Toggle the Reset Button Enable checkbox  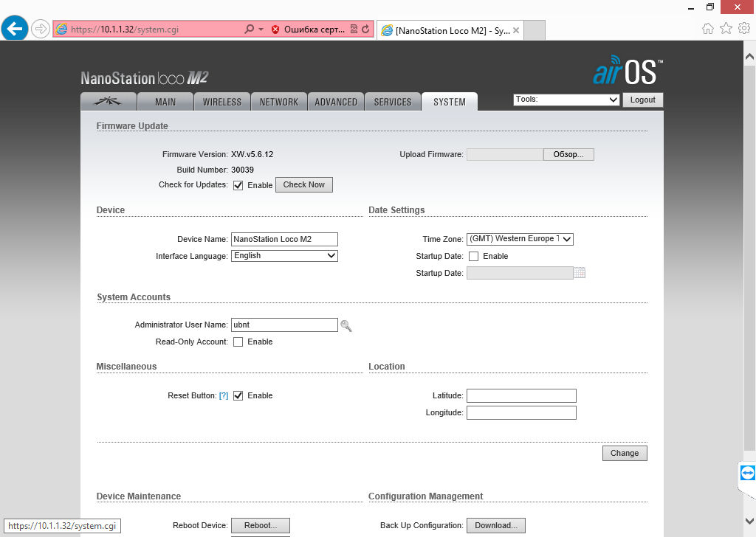(x=238, y=396)
